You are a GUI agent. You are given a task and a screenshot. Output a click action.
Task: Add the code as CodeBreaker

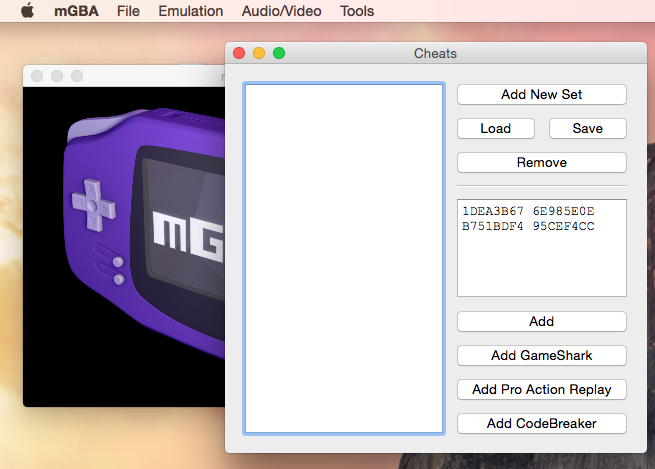coord(542,423)
